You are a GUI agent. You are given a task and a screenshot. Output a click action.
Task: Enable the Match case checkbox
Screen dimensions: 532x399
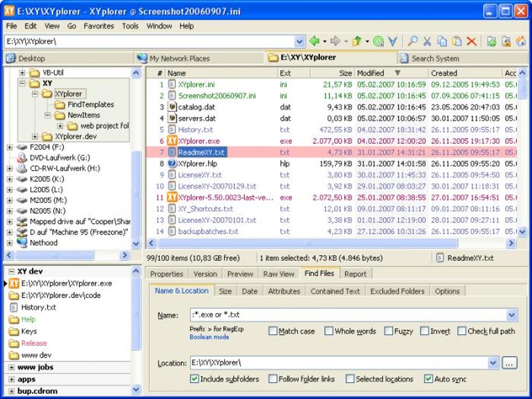tap(272, 331)
